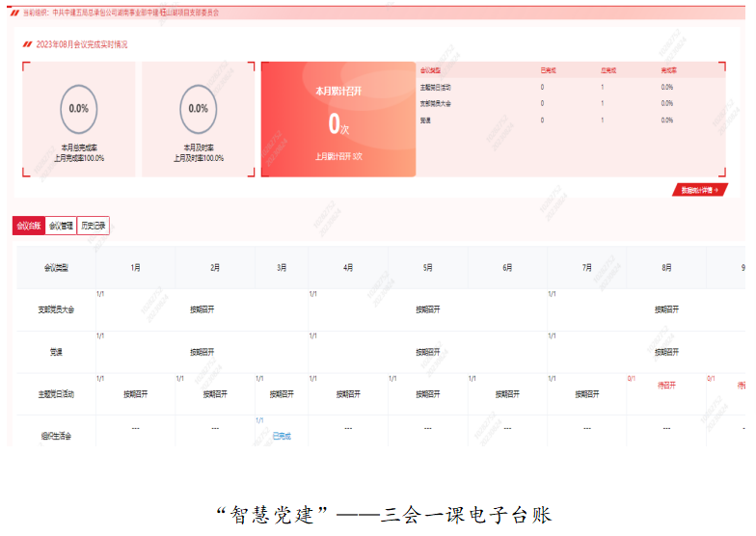Click the 数据统计详情 button

700,190
